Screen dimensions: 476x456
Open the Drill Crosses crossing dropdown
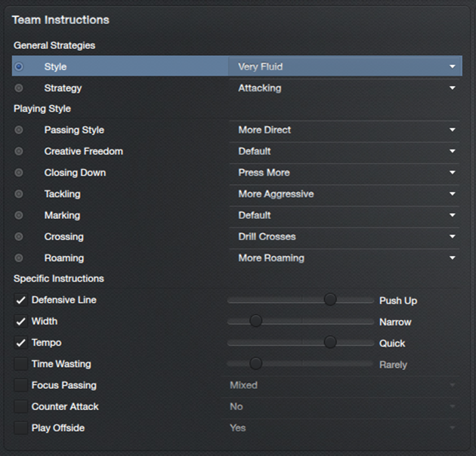coord(345,236)
